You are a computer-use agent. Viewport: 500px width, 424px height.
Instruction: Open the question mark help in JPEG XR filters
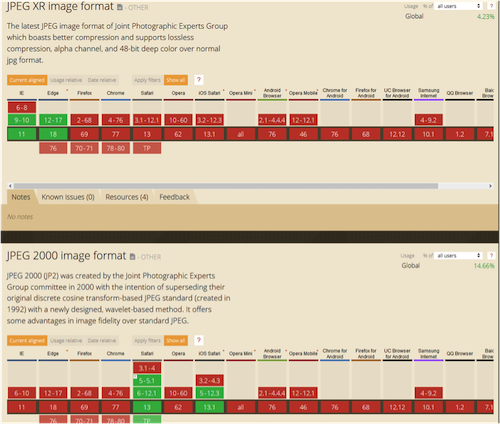click(x=199, y=80)
